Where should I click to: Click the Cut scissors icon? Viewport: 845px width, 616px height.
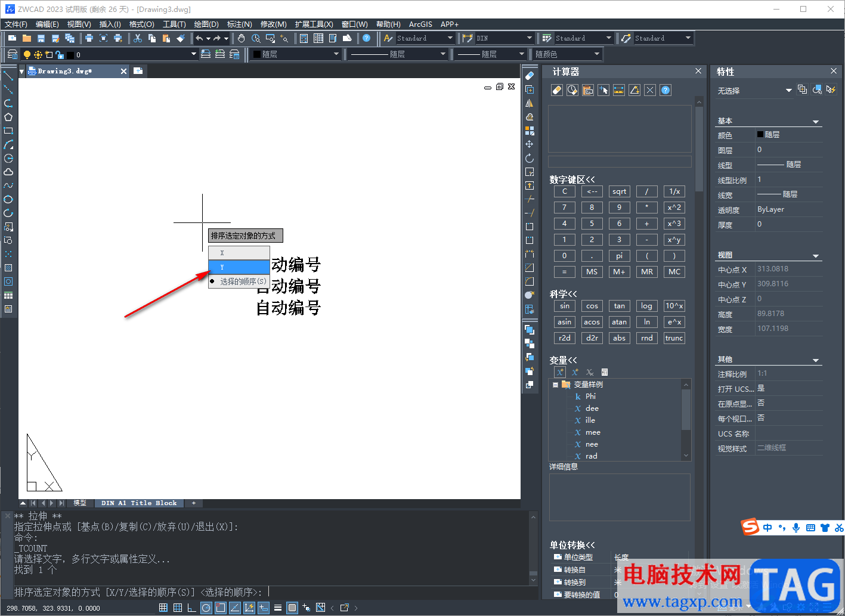click(x=138, y=38)
